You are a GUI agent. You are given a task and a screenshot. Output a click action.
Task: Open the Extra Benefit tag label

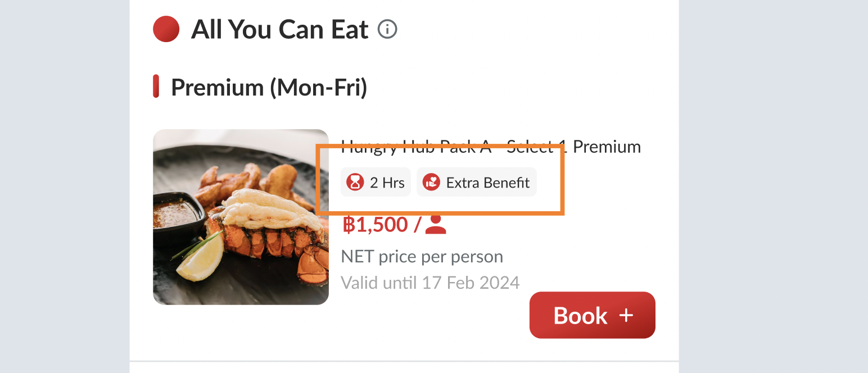[x=487, y=183]
